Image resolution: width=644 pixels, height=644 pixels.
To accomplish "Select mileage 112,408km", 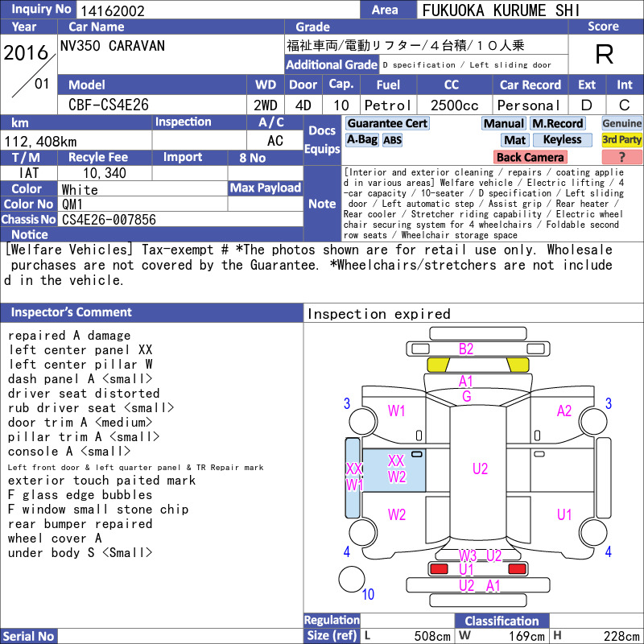I will [40, 142].
